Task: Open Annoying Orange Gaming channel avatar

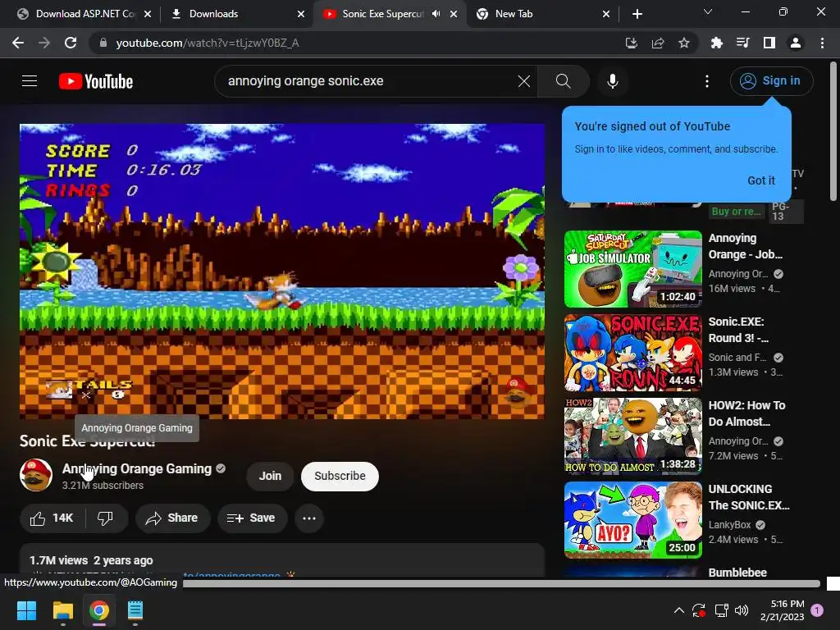Action: tap(36, 475)
